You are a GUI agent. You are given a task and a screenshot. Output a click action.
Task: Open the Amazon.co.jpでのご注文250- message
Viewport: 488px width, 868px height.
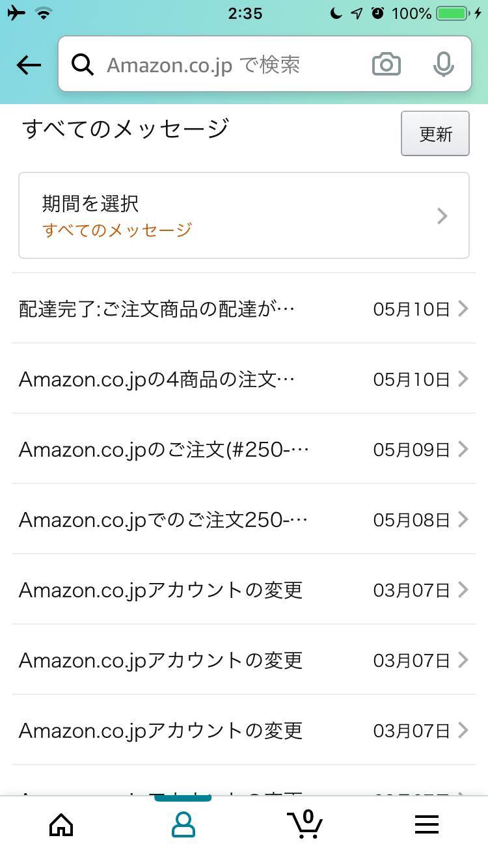[163, 519]
